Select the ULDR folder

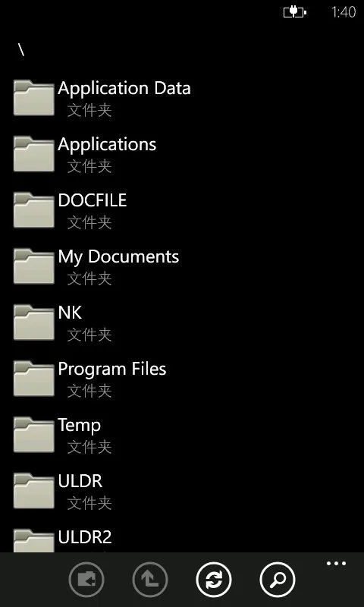click(182, 491)
